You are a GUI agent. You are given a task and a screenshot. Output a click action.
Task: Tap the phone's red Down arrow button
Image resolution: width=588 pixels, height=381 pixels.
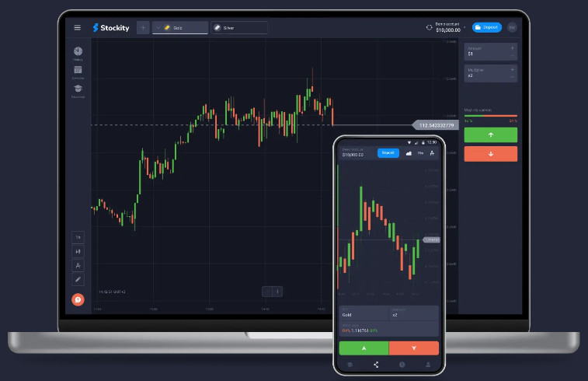414,348
